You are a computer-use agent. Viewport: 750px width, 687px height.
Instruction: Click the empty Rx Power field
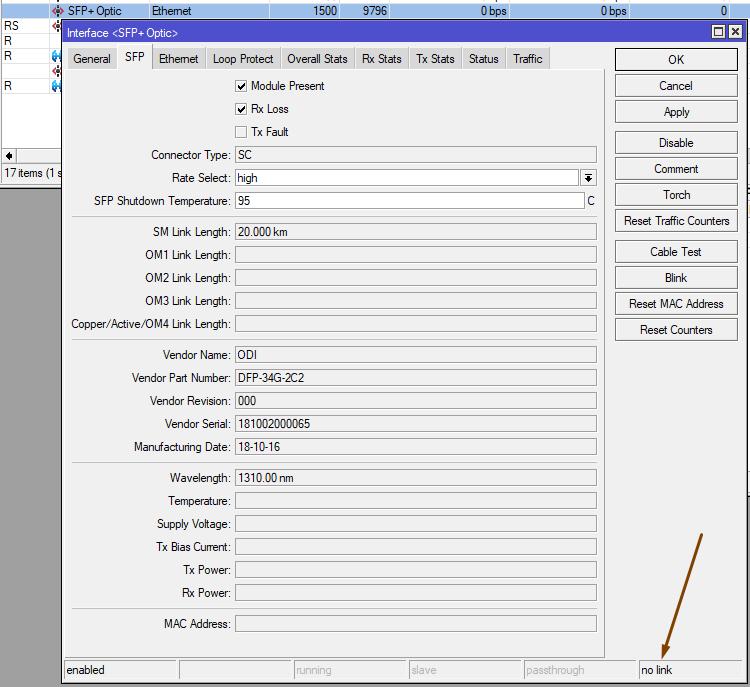click(x=416, y=593)
